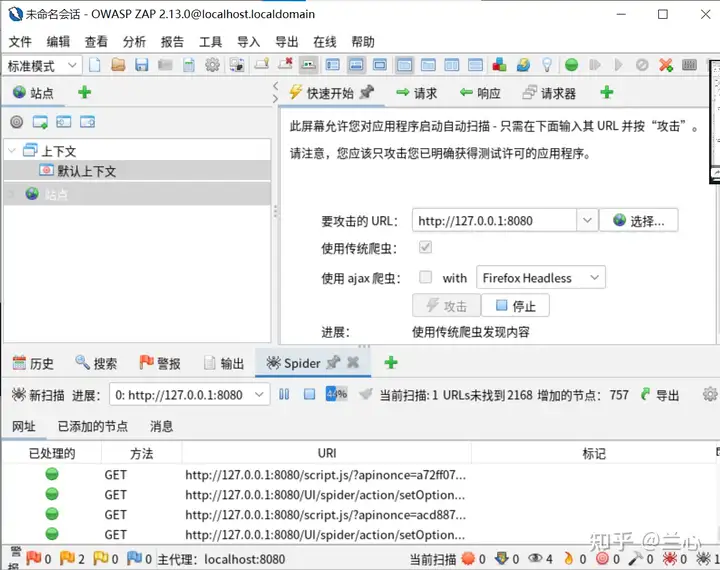Click the spider scan counter in status bar
720x570 pixels.
tap(710, 559)
